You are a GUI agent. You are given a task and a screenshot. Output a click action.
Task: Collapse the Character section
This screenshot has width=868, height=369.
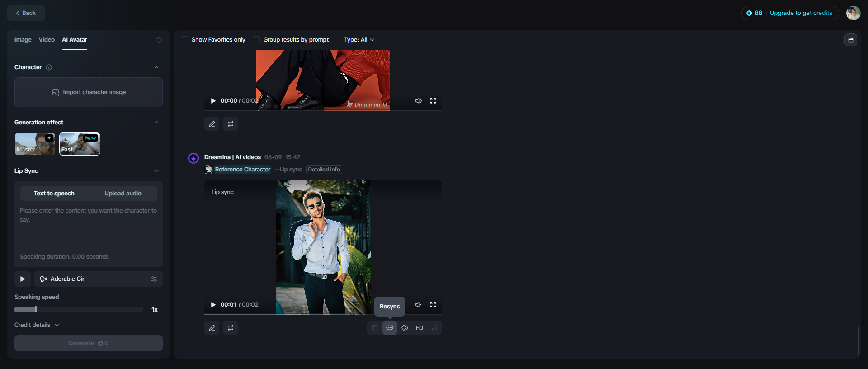point(156,67)
